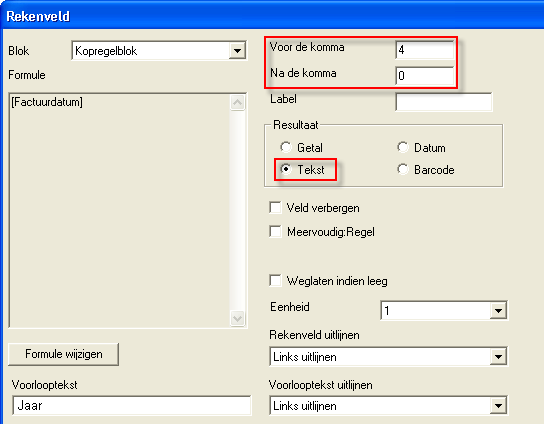The height and width of the screenshot is (424, 544).
Task: Click the Voor de komma field
Action: click(425, 50)
